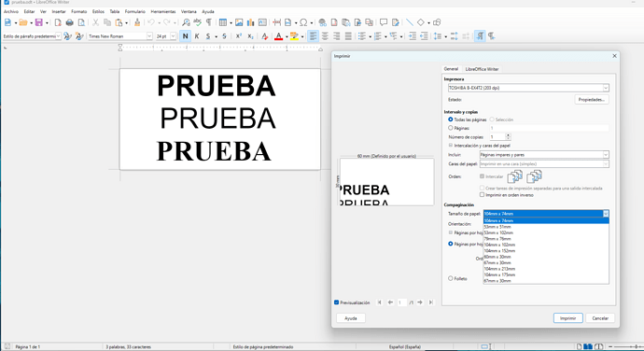Select the Páginas radio button
This screenshot has height=351, width=644.
451,128
